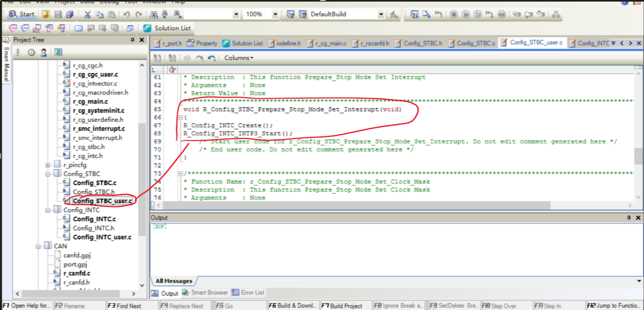The image size is (644, 310).
Task: Click the green refresh icon in Project Tree
Action: 58,52
